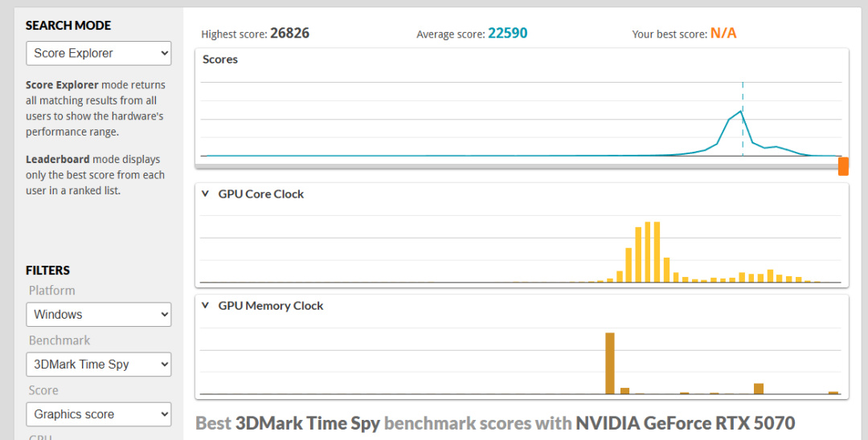The width and height of the screenshot is (868, 440).
Task: Open the Score type dropdown
Action: 98,414
